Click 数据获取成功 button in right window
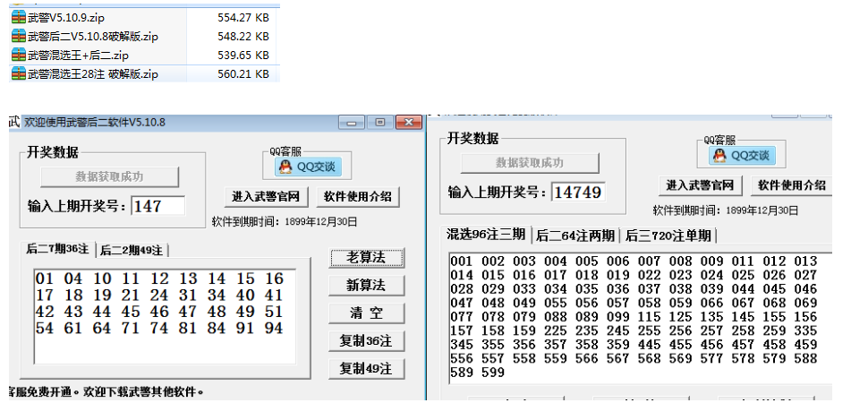The width and height of the screenshot is (868, 420). (530, 163)
